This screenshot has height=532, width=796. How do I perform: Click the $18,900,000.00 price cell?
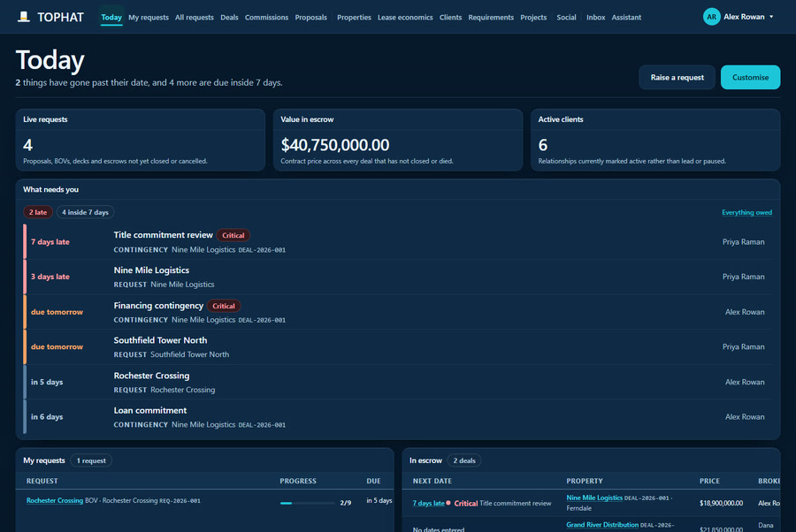coord(721,503)
